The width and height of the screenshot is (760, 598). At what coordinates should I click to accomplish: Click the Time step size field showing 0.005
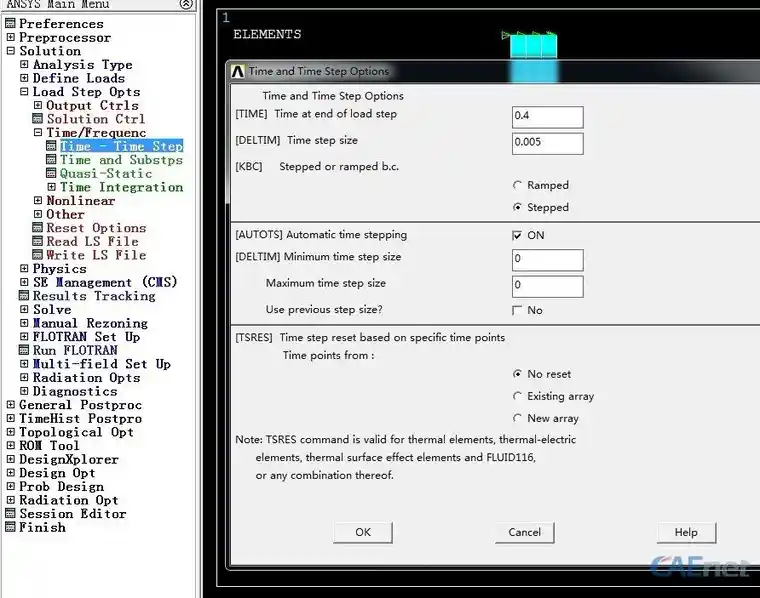[x=548, y=143]
